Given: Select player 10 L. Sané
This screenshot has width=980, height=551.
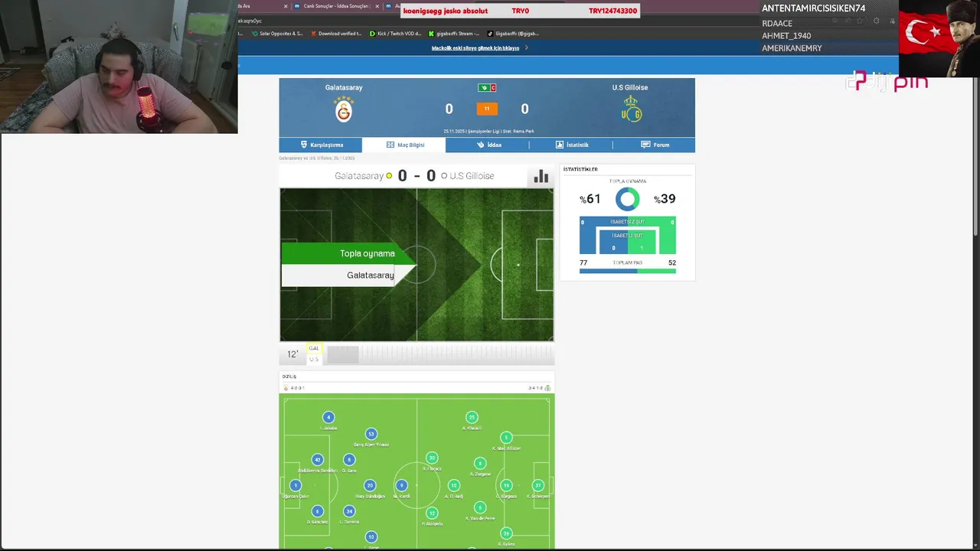Looking at the screenshot, I should tap(371, 537).
